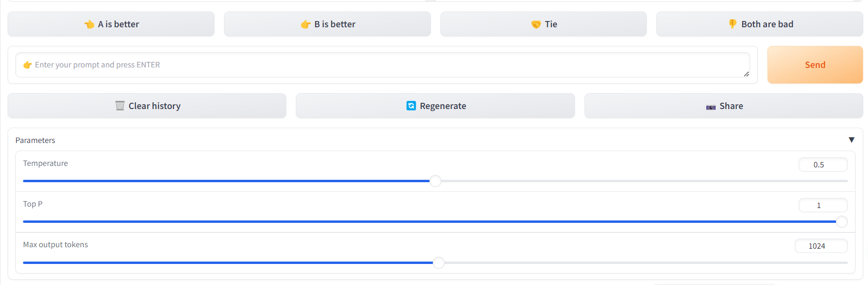Click the pointing hand icon on A is better
This screenshot has height=285, width=868.
(89, 24)
